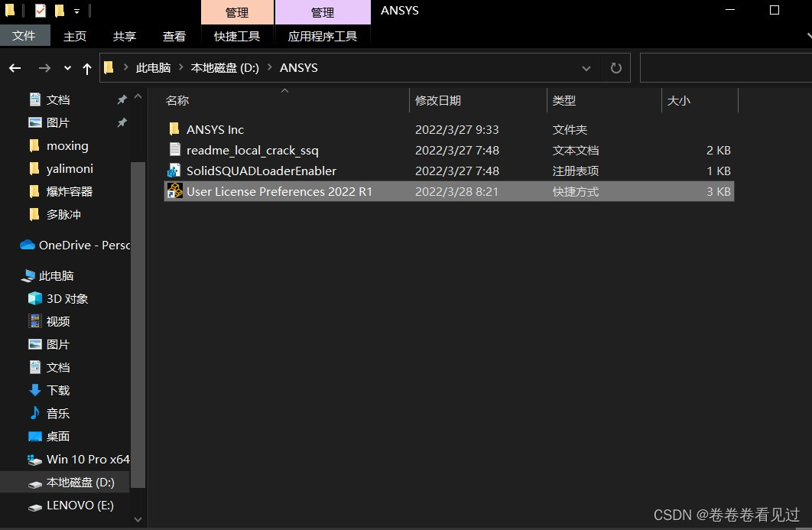This screenshot has width=812, height=530.
Task: Click the New Folder icon in quick access toolbar
Action: 60,11
